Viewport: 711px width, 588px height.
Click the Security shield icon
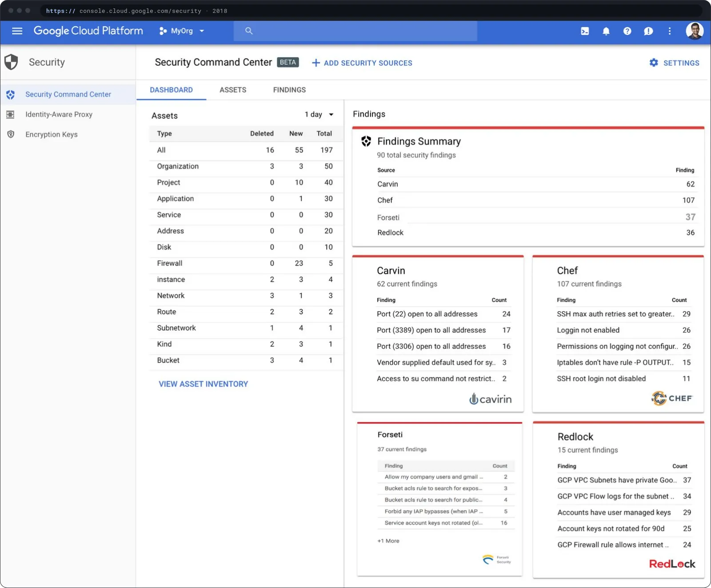tap(11, 62)
